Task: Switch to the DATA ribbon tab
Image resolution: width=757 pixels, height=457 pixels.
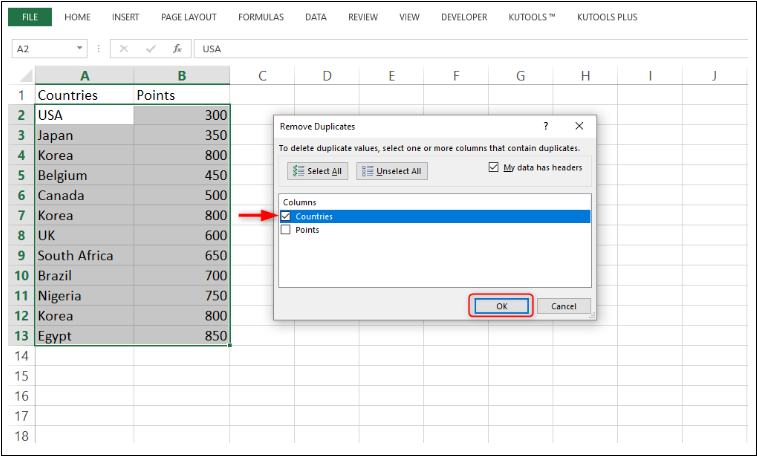Action: pos(316,17)
